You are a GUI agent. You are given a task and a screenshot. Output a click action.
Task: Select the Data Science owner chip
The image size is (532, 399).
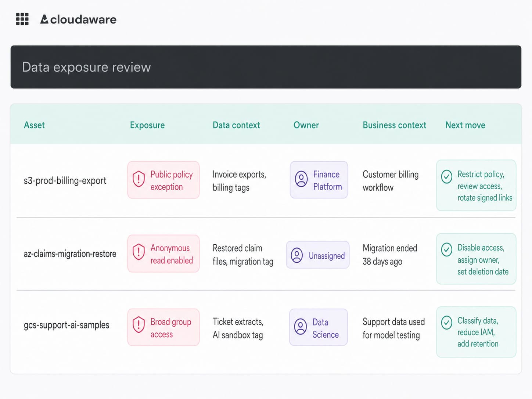click(319, 327)
